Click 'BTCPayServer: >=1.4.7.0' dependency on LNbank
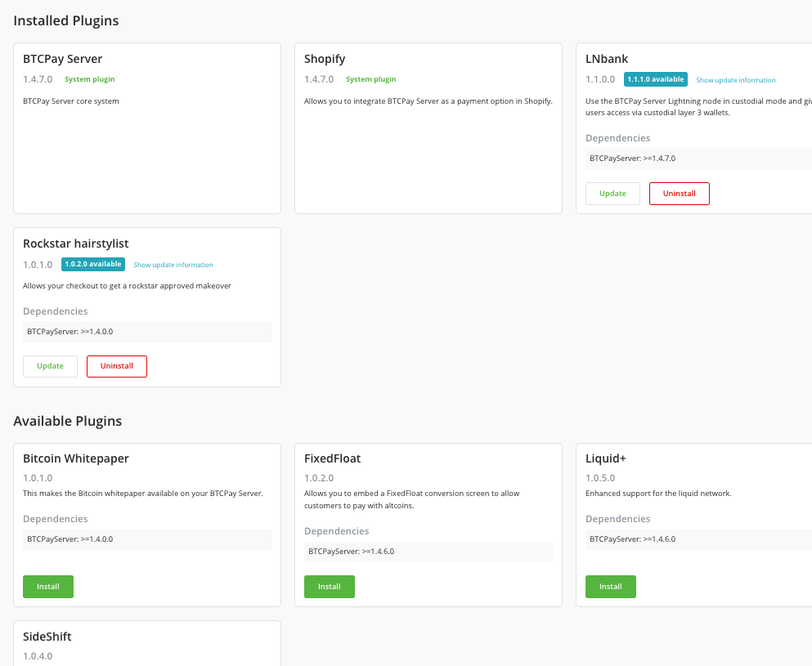This screenshot has height=666, width=812. [633, 159]
